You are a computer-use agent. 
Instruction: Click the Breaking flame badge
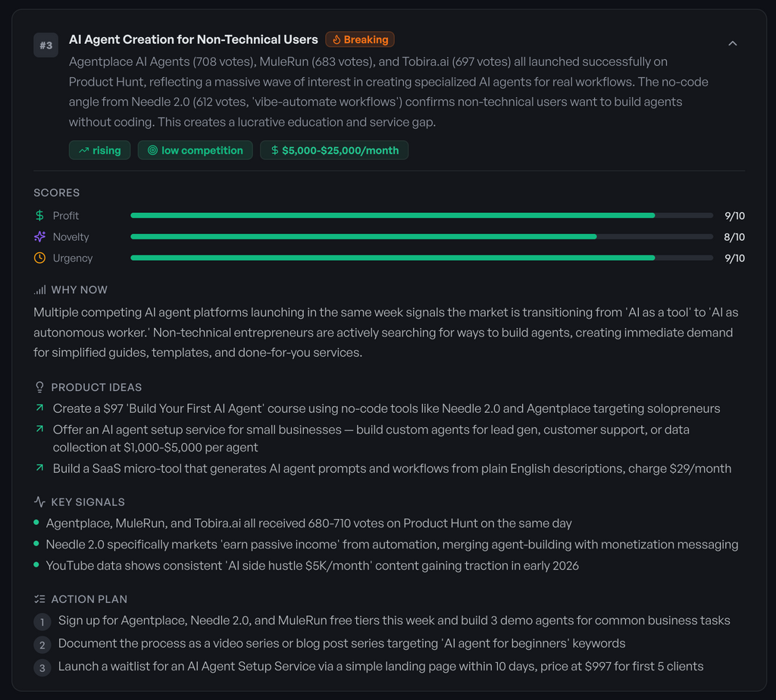point(360,39)
